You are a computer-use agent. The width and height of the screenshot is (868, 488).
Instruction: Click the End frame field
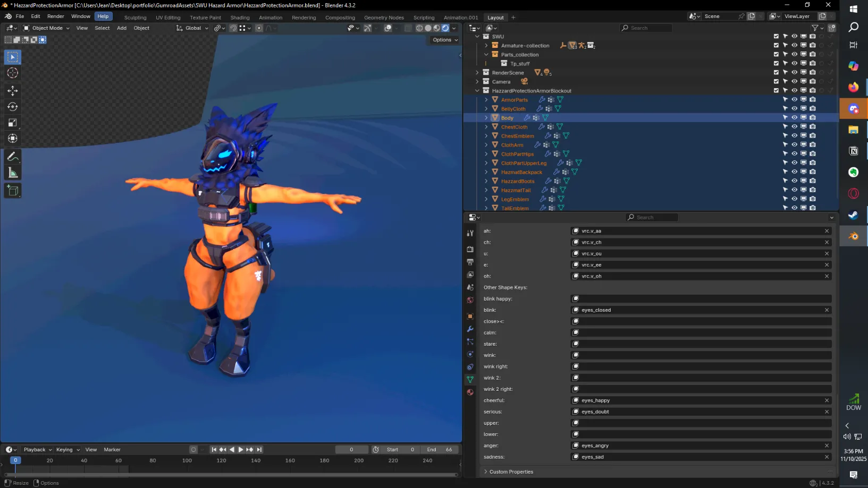[439, 450]
